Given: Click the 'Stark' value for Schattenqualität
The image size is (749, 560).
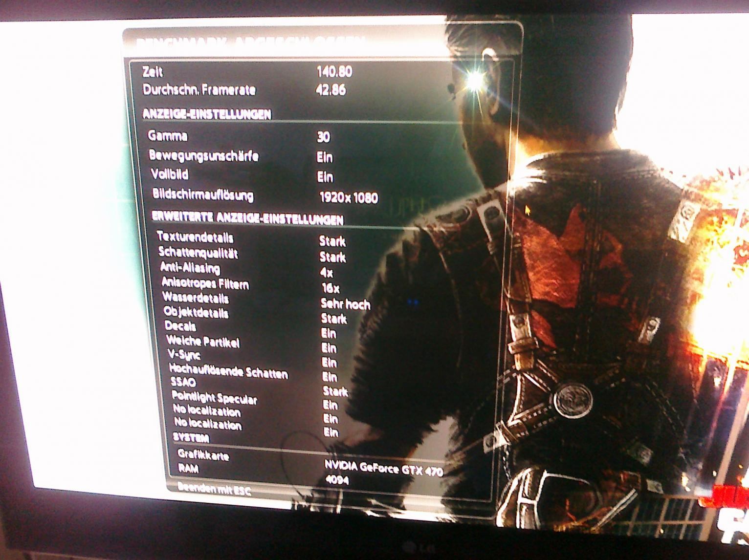Looking at the screenshot, I should [333, 257].
